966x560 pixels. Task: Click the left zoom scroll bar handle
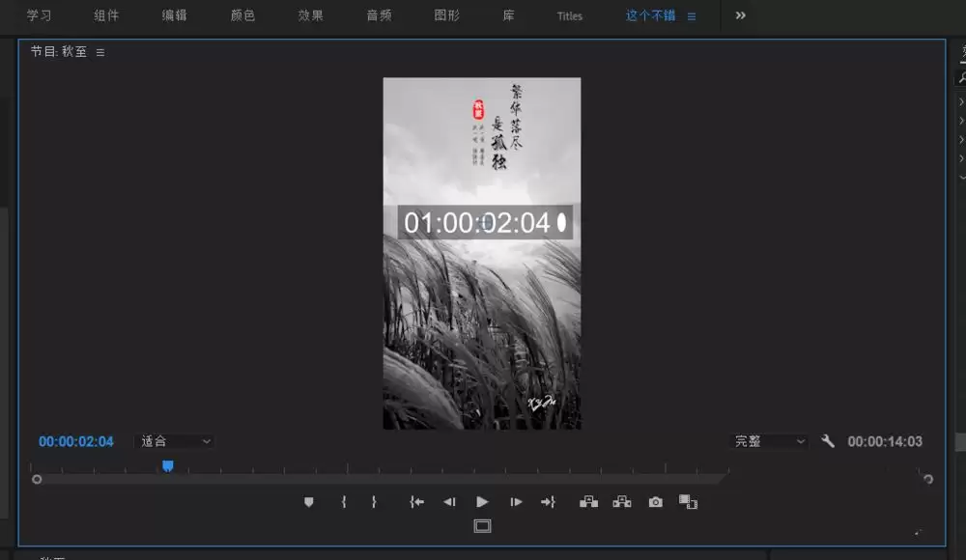point(37,479)
